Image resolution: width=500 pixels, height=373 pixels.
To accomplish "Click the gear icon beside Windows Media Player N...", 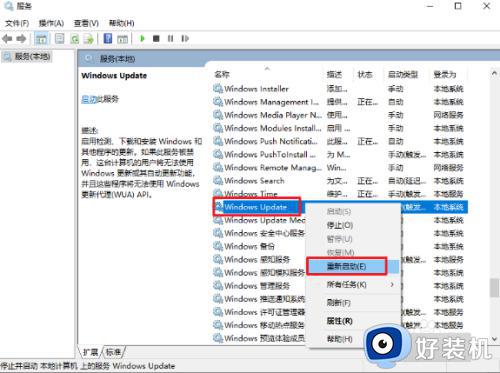I will pos(218,115).
